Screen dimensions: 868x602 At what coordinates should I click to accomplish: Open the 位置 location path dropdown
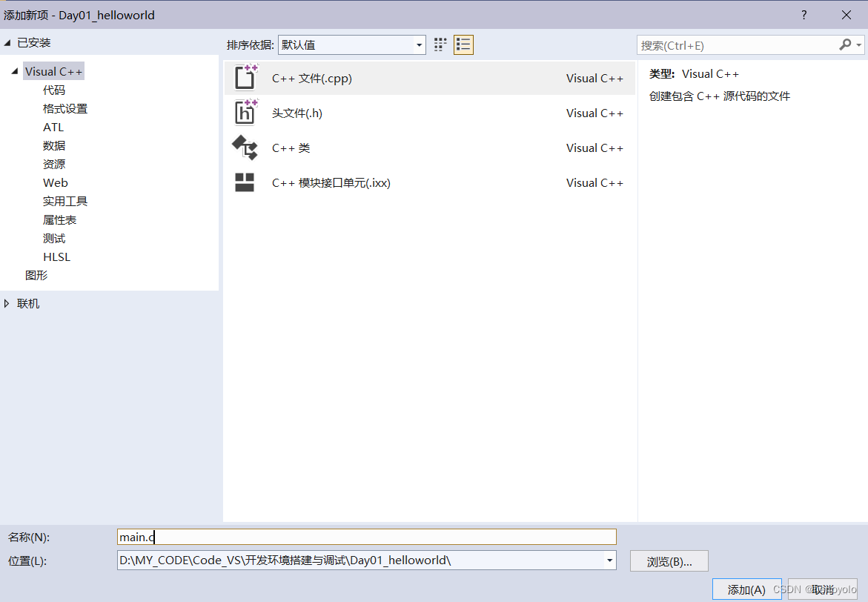609,560
